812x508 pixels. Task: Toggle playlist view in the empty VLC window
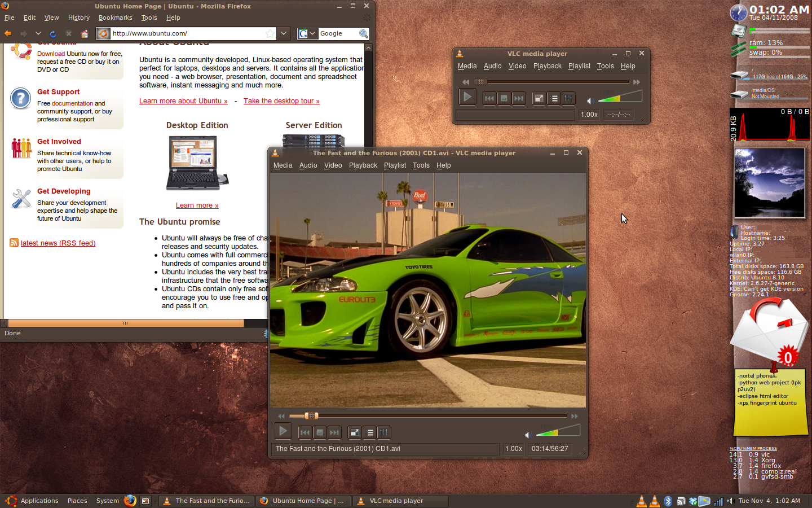coord(554,98)
